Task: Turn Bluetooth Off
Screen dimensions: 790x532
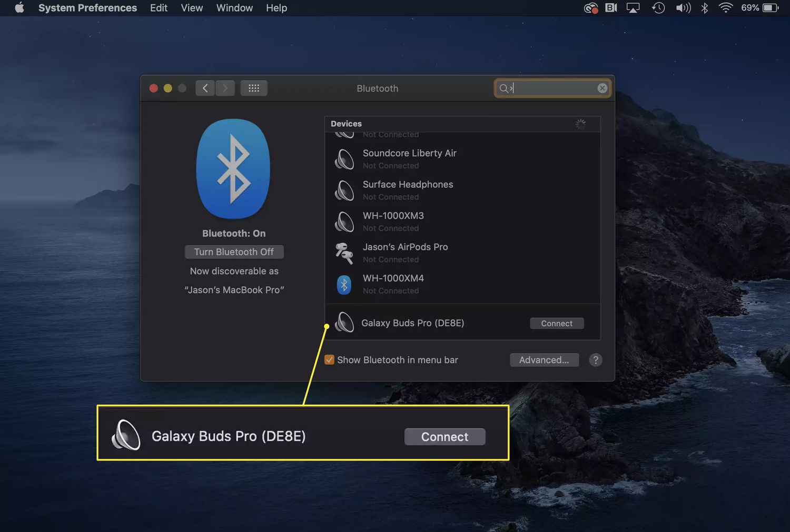Action: coord(234,252)
